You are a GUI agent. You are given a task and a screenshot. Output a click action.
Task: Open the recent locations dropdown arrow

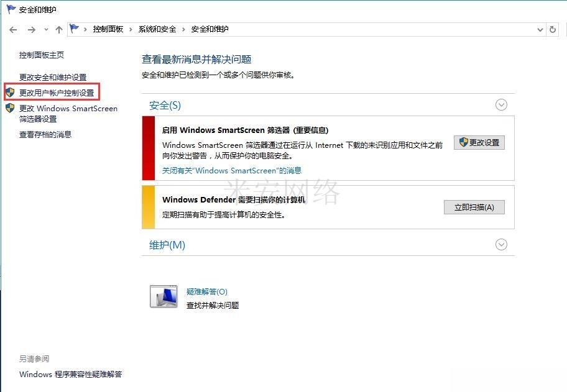click(46, 30)
